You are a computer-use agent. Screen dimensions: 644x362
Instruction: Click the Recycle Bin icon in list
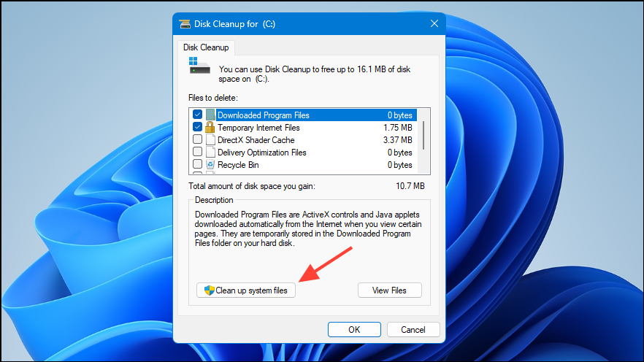click(x=210, y=165)
